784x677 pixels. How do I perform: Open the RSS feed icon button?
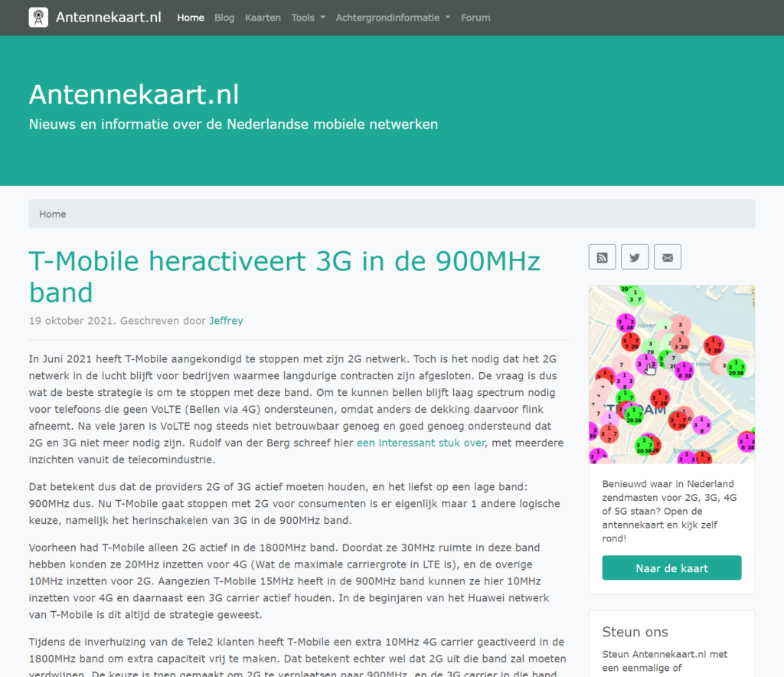click(x=602, y=257)
